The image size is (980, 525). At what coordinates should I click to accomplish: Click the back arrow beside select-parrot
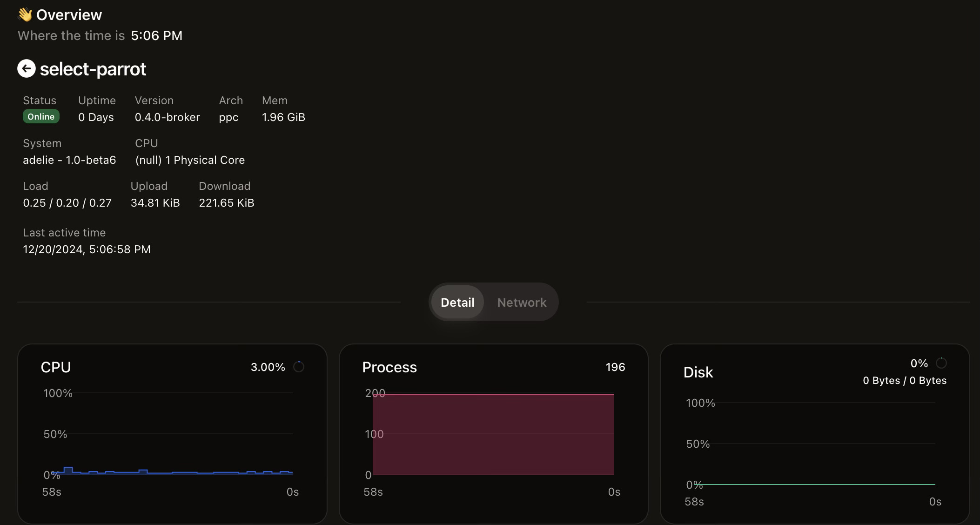pos(27,68)
